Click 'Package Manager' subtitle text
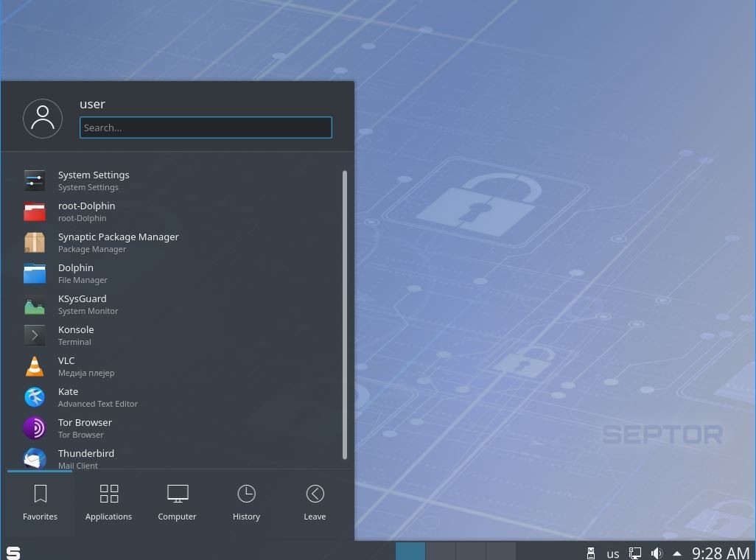This screenshot has height=560, width=756. tap(92, 249)
